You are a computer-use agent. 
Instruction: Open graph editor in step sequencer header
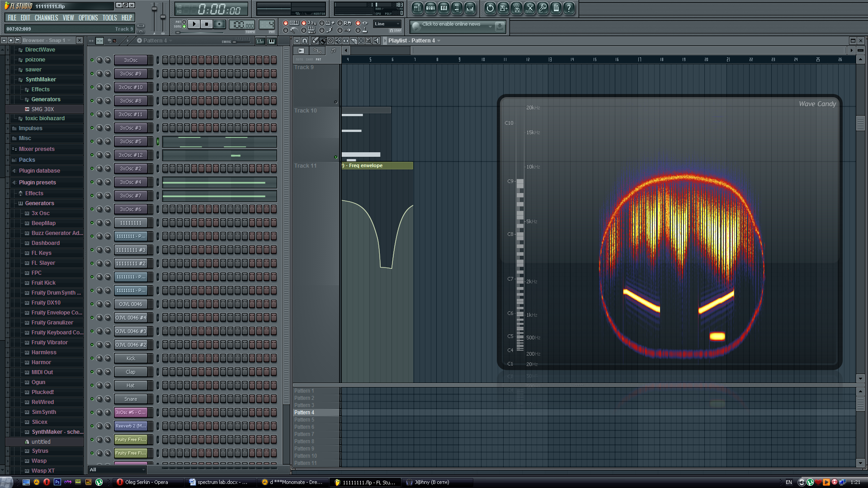tap(260, 41)
